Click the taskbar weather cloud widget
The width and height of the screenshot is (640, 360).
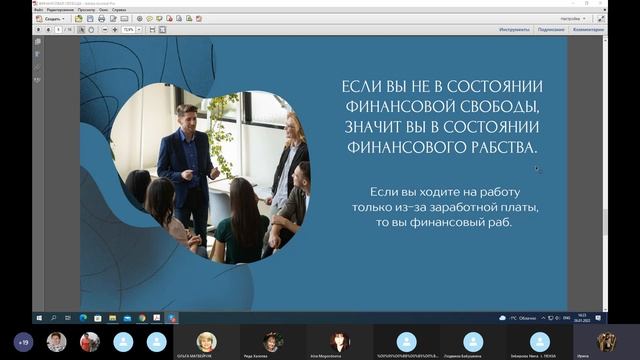[x=518, y=318]
